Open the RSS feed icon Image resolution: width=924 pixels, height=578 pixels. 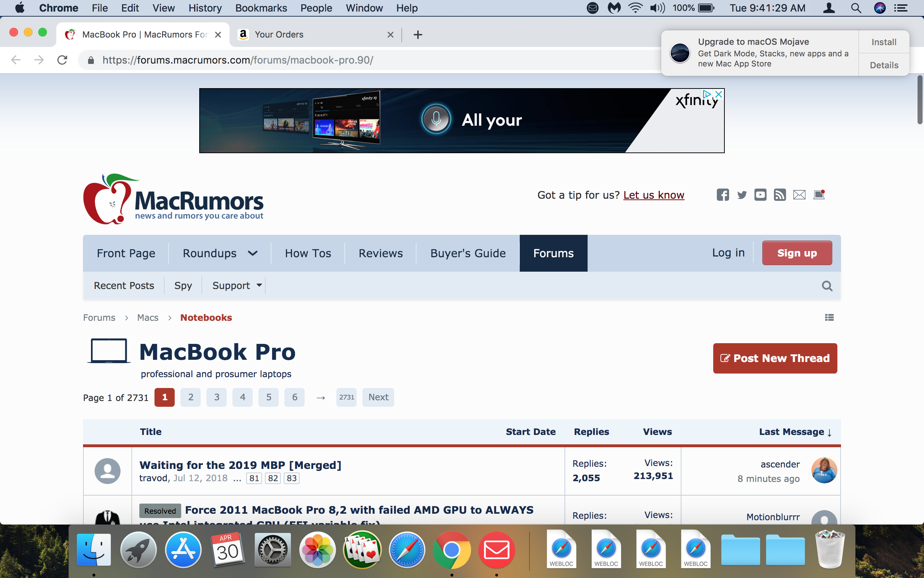pyautogui.click(x=780, y=195)
